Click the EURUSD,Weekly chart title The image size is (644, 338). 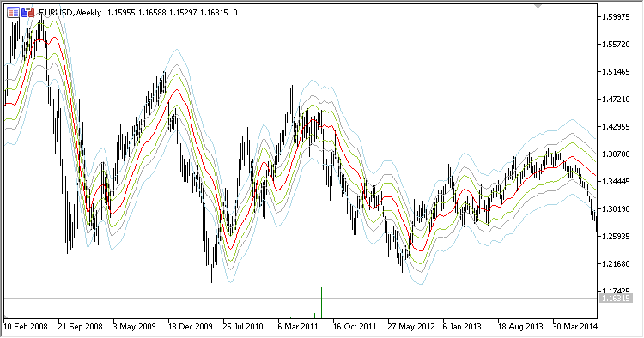(70, 13)
